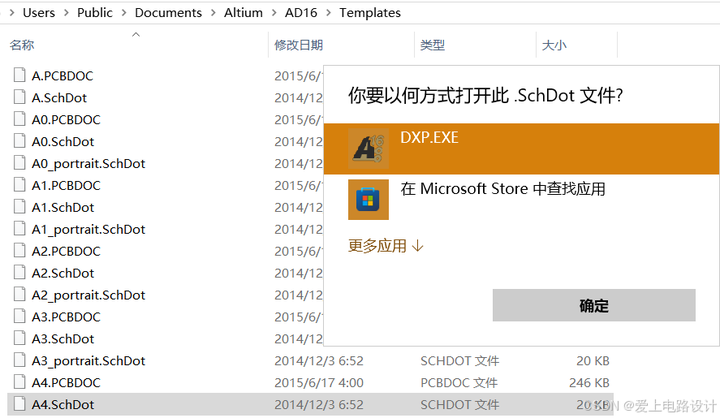Click the Templates breadcrumb
720x418 pixels.
[x=370, y=13]
